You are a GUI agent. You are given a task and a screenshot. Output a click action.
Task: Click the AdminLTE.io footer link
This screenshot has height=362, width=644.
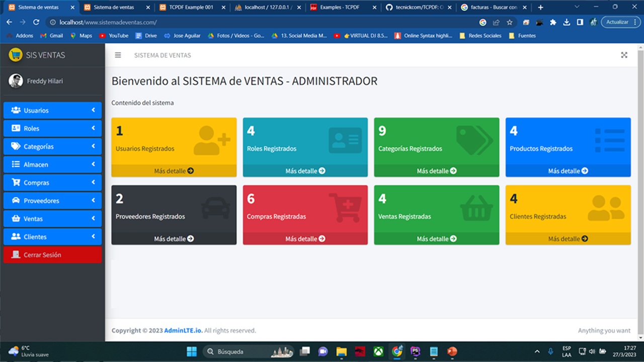pyautogui.click(x=183, y=330)
